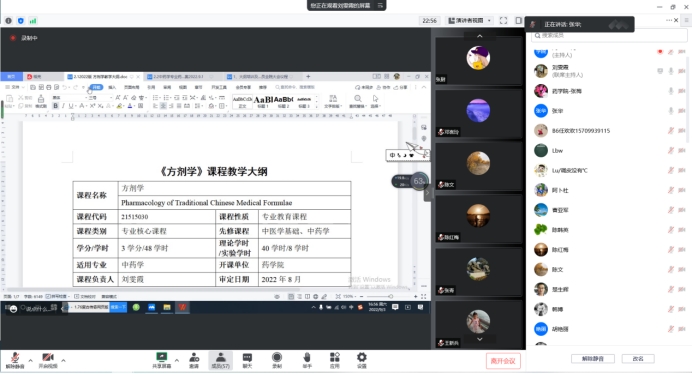This screenshot has height=374, width=692.
Task: Toggle the Start Video (开启视频) camera button
Action: tap(48, 360)
